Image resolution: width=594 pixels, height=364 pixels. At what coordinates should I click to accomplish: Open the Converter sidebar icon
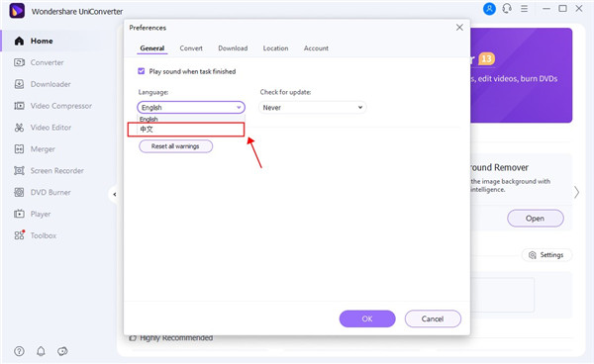(19, 62)
